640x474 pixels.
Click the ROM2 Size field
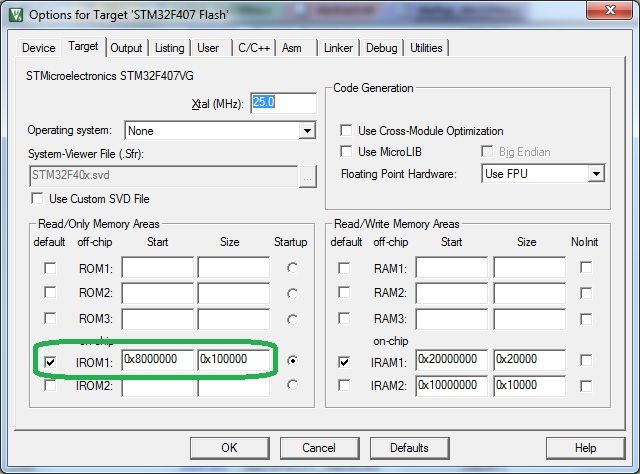click(x=234, y=293)
